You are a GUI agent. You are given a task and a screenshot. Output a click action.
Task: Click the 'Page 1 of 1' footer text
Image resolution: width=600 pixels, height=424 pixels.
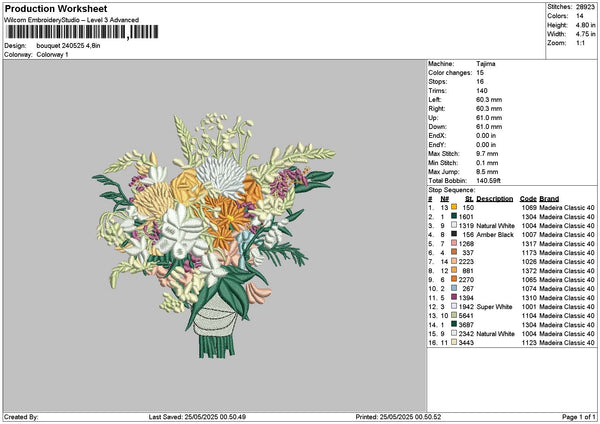click(579, 417)
